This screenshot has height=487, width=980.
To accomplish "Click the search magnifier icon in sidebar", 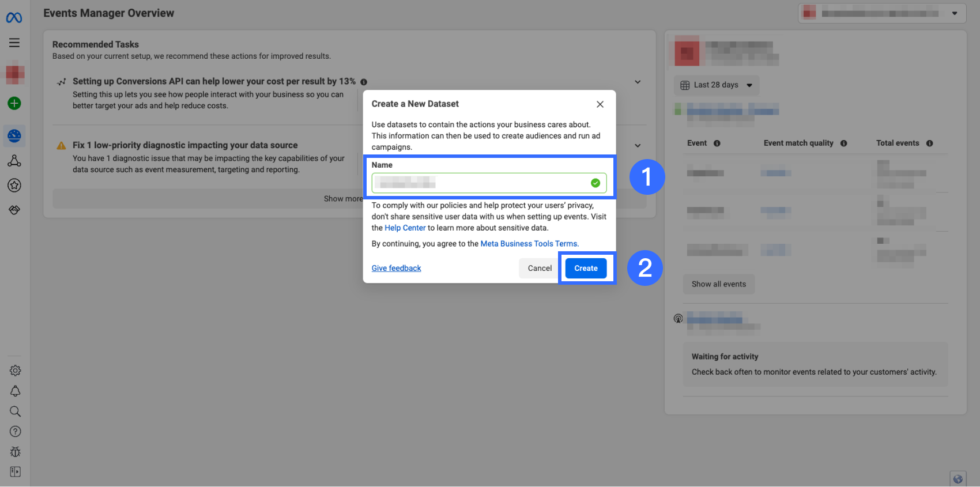I will pos(16,412).
